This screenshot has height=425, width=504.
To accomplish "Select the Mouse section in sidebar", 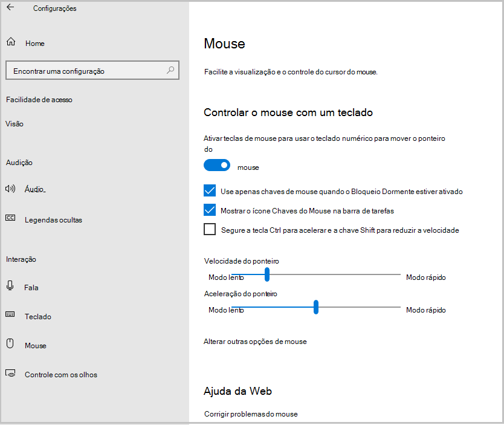I will coord(36,346).
